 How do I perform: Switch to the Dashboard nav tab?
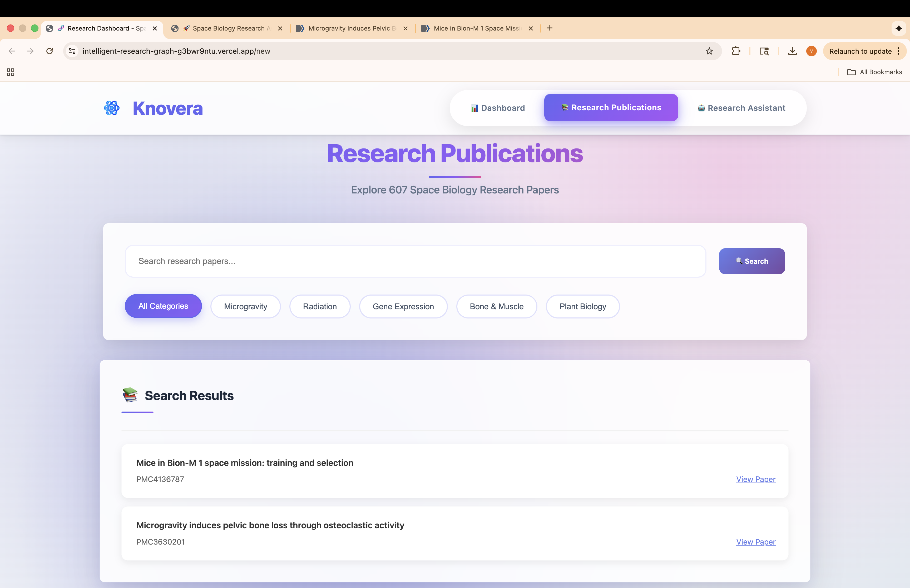498,108
